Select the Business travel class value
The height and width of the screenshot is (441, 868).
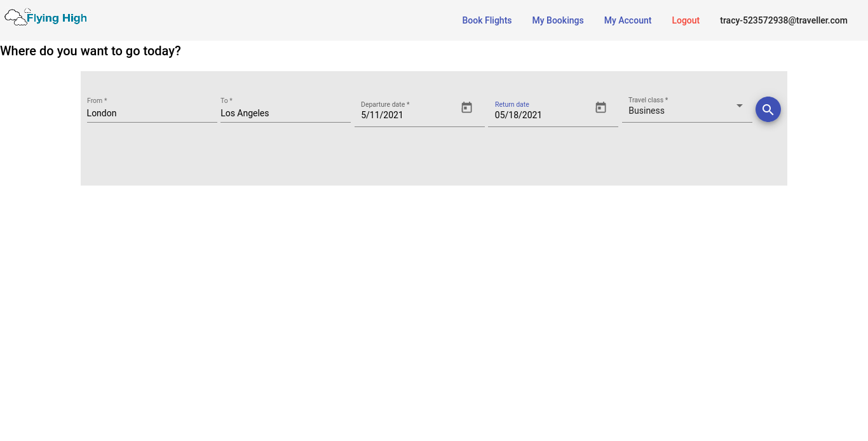pyautogui.click(x=646, y=111)
